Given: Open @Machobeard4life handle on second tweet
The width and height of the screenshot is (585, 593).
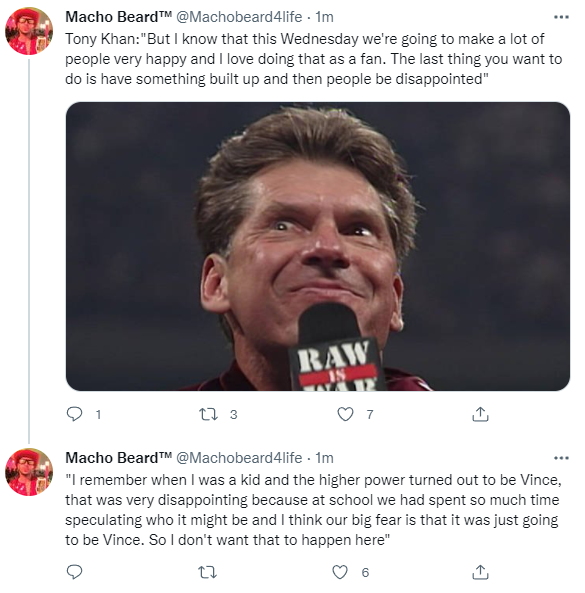Looking at the screenshot, I should point(239,458).
